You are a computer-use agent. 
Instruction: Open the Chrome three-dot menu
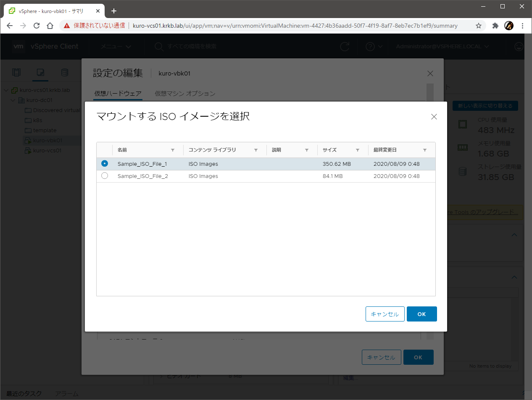coord(522,26)
